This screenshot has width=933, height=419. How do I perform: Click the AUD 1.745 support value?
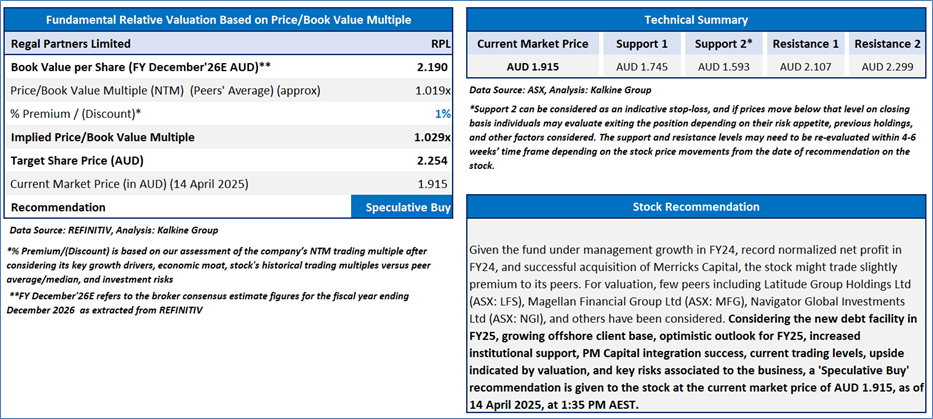point(641,66)
